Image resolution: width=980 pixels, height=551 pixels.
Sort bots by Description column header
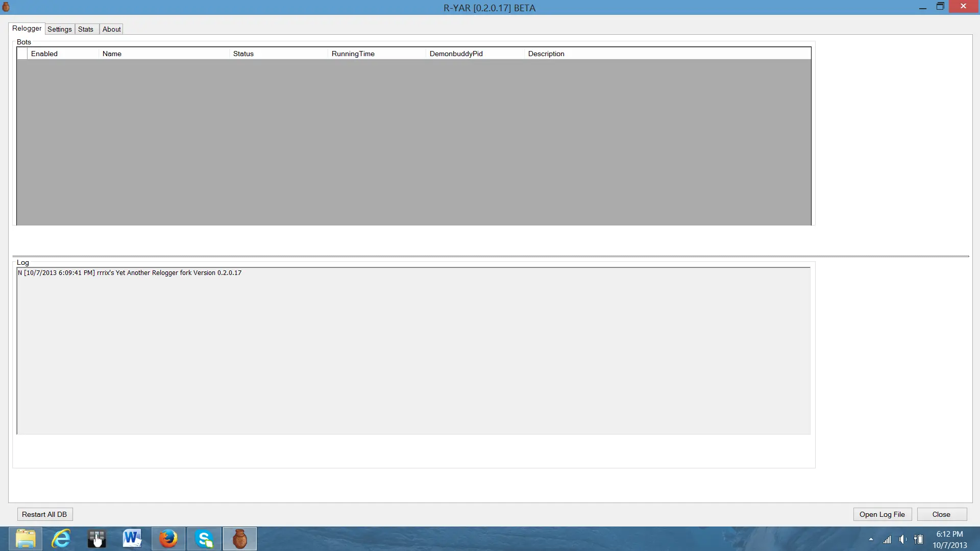point(668,54)
